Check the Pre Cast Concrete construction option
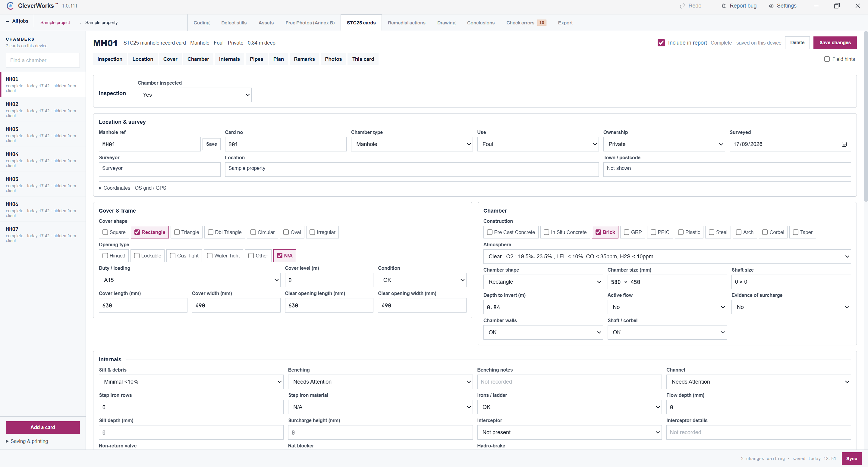Viewport: 868px width, 467px height. coord(489,232)
